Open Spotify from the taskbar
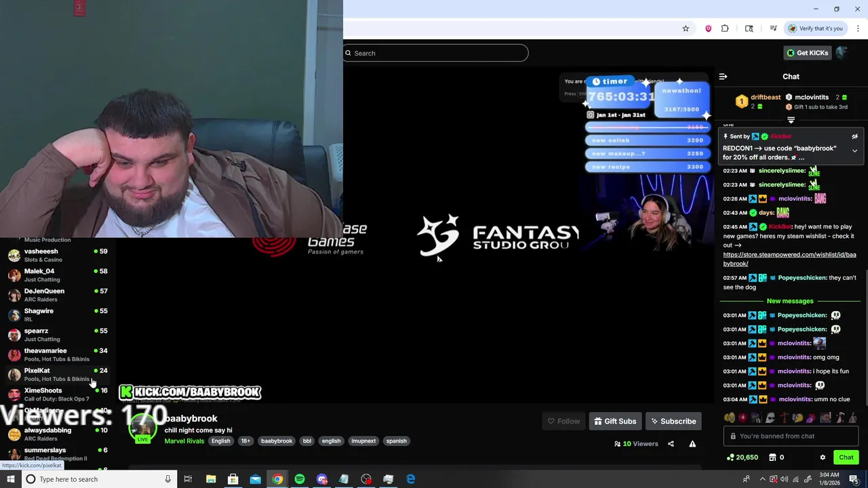Viewport: 868px width, 488px height. [x=300, y=479]
